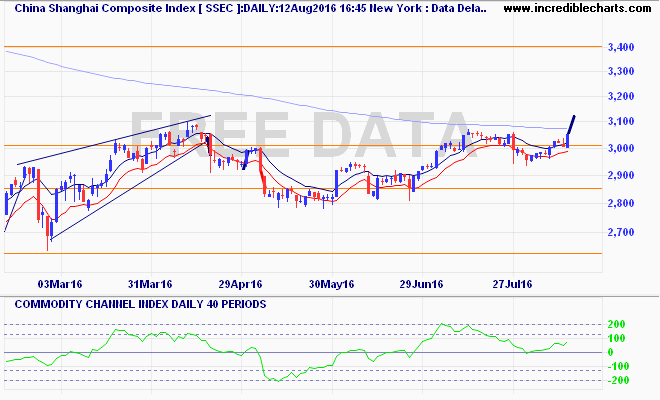Select the 27Jul16 date label
660x400 pixels.
[517, 284]
